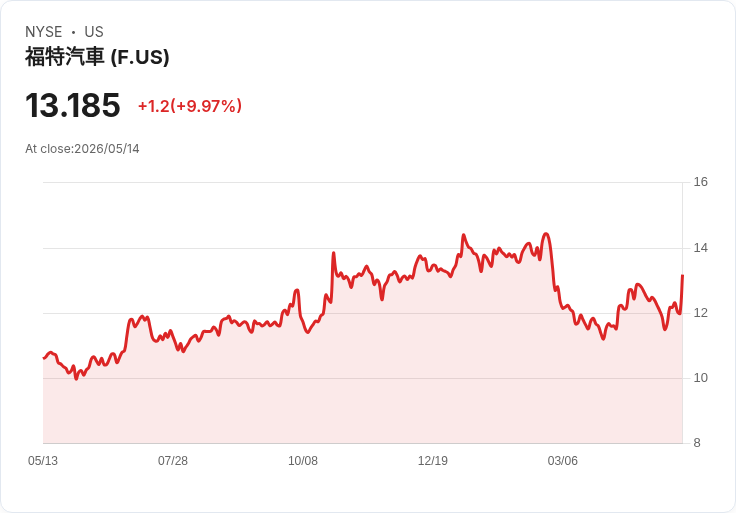Image resolution: width=736 pixels, height=513 pixels.
Task: Click the +1.2(+9.97%) change value
Action: coord(190,106)
